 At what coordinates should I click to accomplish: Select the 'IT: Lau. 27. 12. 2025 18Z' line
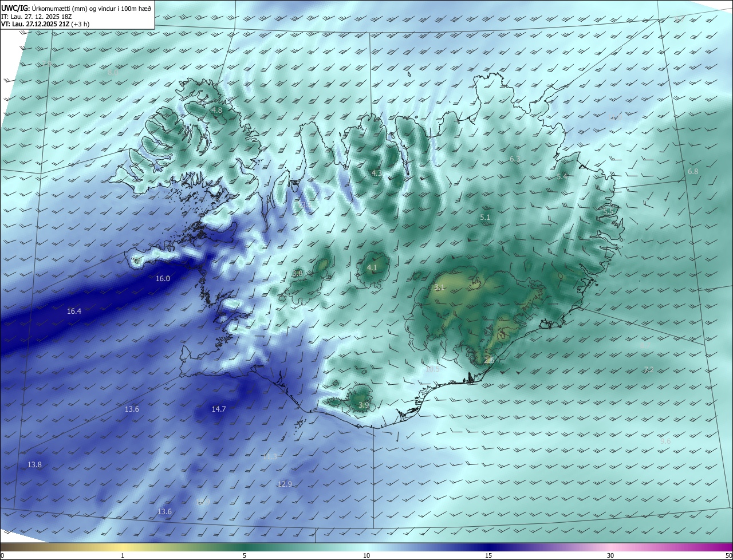point(37,17)
